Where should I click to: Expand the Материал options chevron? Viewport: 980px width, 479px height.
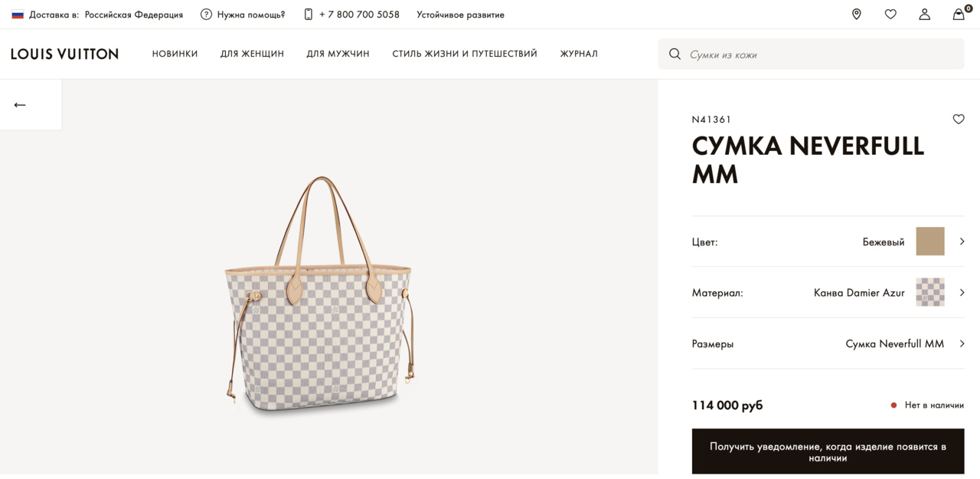pyautogui.click(x=962, y=293)
